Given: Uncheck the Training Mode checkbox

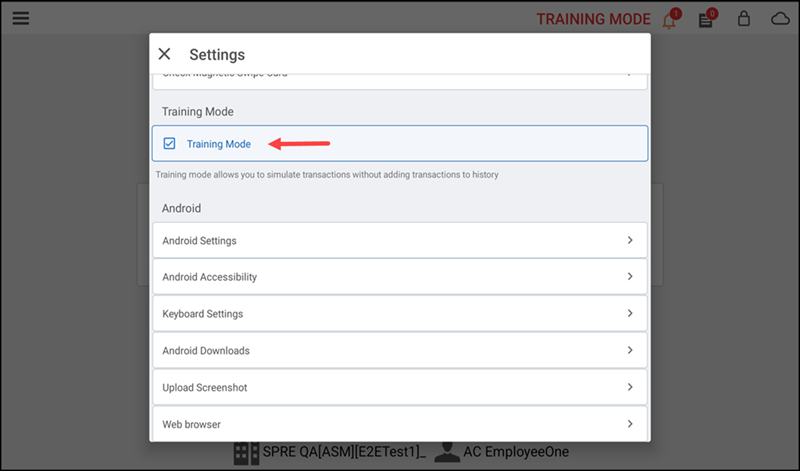Looking at the screenshot, I should [169, 143].
